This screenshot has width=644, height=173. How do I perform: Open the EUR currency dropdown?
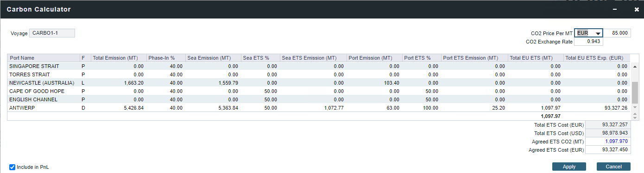[588, 33]
